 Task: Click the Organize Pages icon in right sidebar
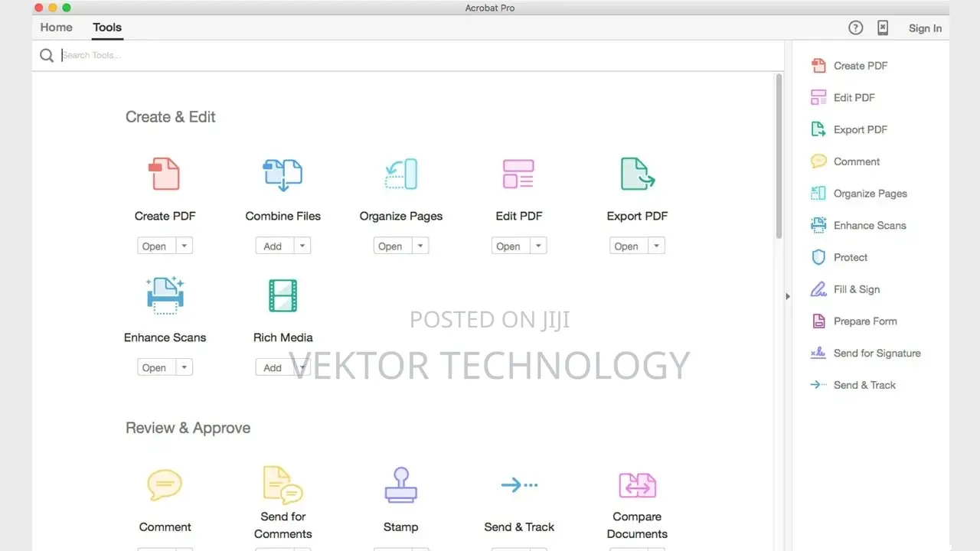pos(818,194)
